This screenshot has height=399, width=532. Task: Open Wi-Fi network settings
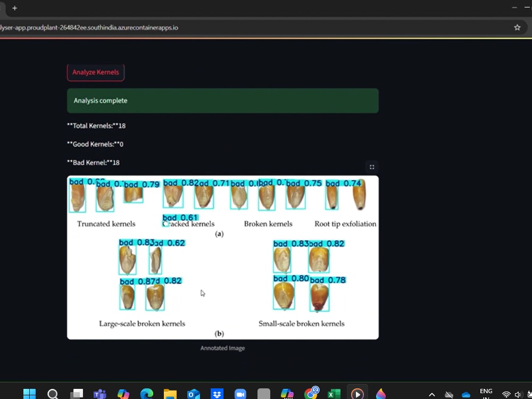pyautogui.click(x=506, y=395)
